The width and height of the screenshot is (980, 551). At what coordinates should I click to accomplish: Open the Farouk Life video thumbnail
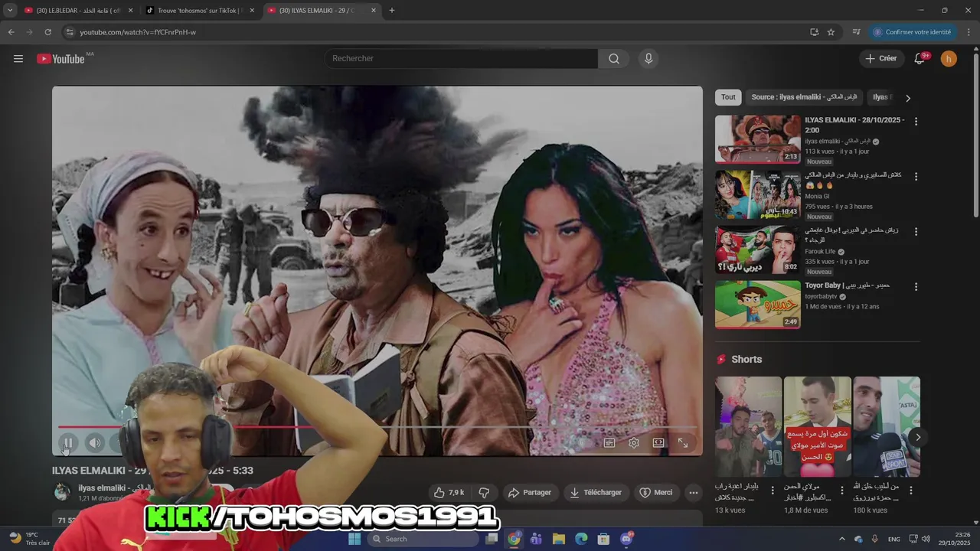(758, 249)
